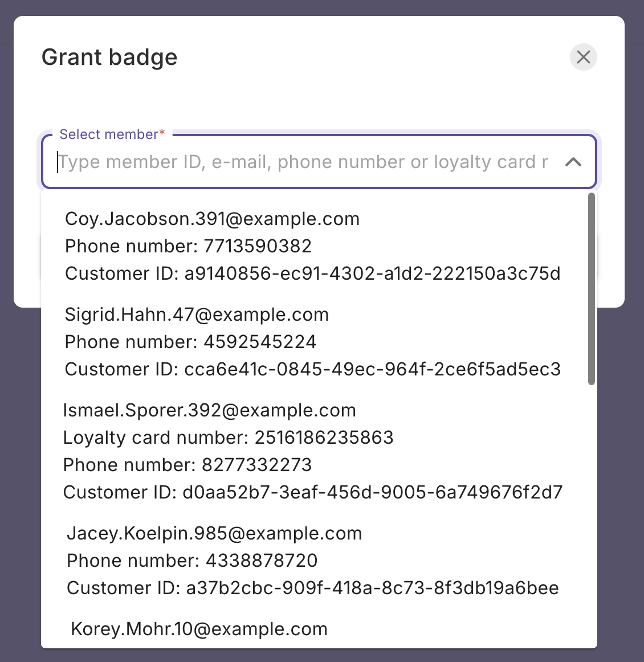Close the Grant badge dialog
This screenshot has width=644, height=662.
click(583, 57)
